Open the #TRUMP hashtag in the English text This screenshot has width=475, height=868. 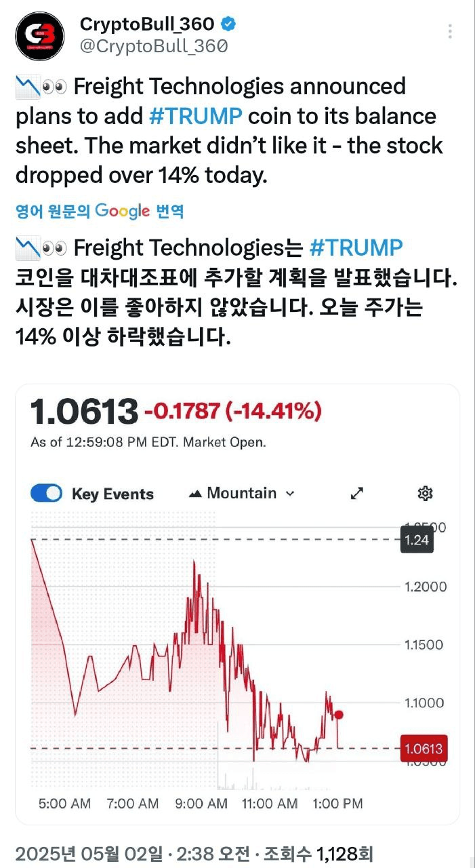tap(195, 116)
